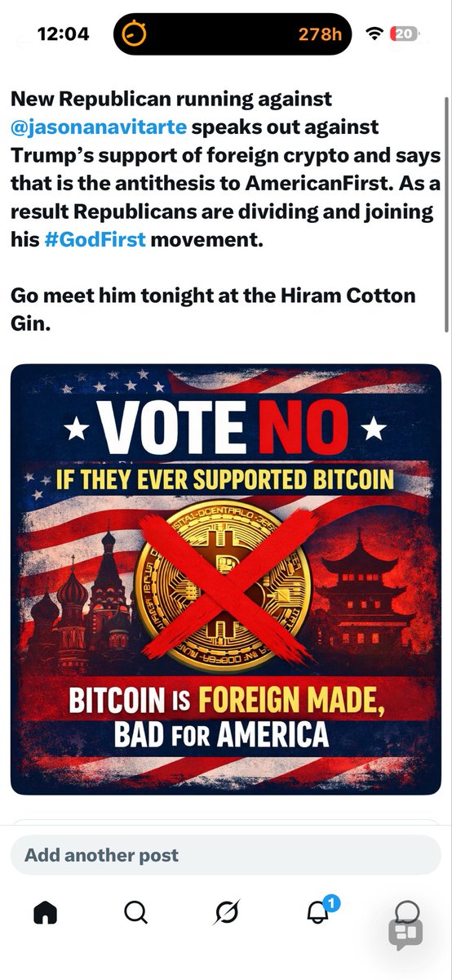This screenshot has height=980, width=452.
Task: Tap the 12:04 clock in status bar
Action: [x=63, y=33]
